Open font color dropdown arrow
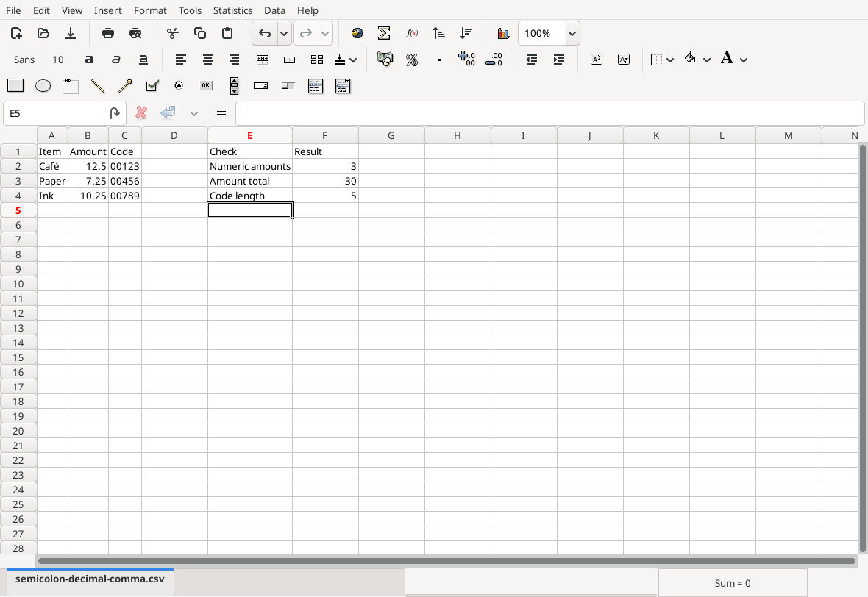Viewport: 868px width, 597px height. click(744, 60)
